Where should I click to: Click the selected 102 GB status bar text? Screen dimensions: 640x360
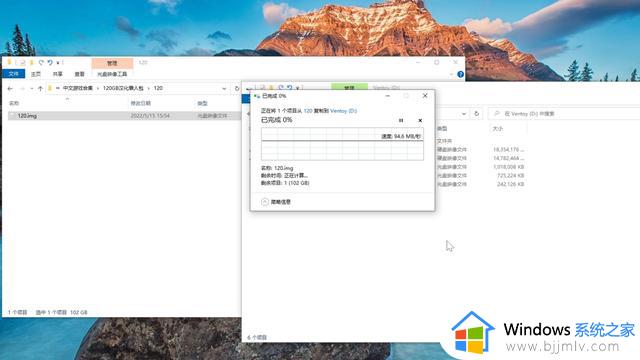click(62, 312)
